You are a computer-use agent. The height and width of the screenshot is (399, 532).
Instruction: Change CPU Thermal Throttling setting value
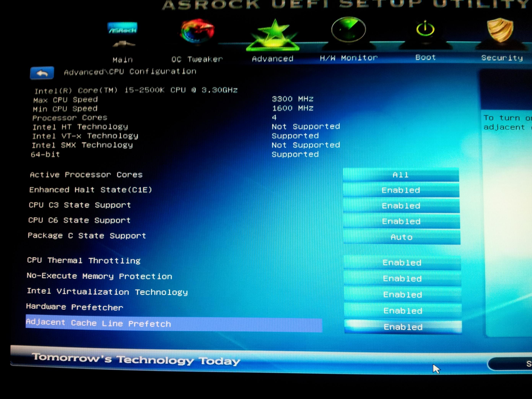point(402,263)
